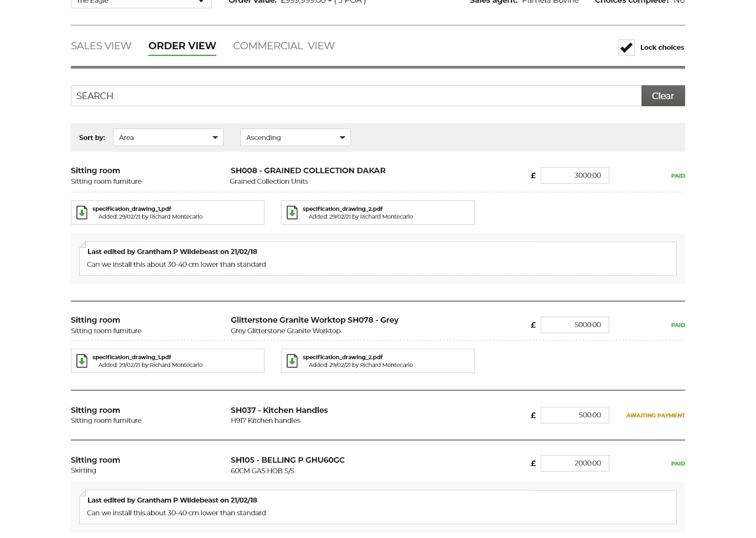The height and width of the screenshot is (538, 756).
Task: Edit the 5000.00 price for Glitterstone worktop
Action: [x=574, y=325]
